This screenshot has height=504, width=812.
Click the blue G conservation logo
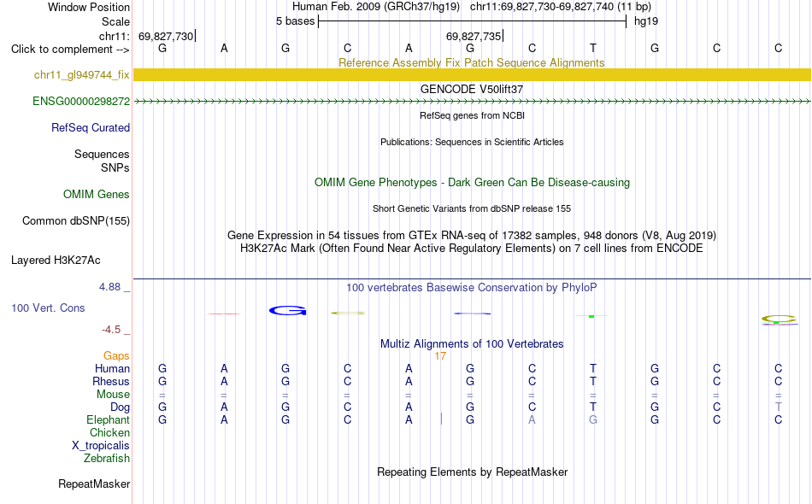tap(287, 310)
